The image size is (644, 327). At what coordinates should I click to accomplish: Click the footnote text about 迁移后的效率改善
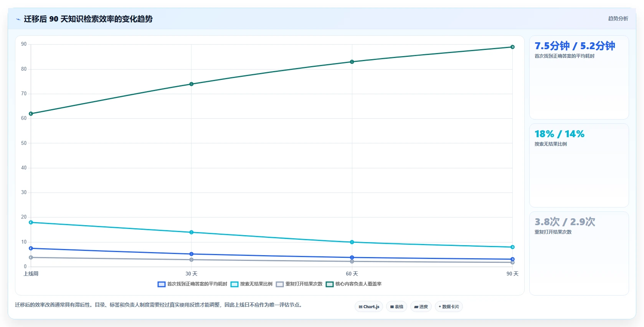[159, 305]
